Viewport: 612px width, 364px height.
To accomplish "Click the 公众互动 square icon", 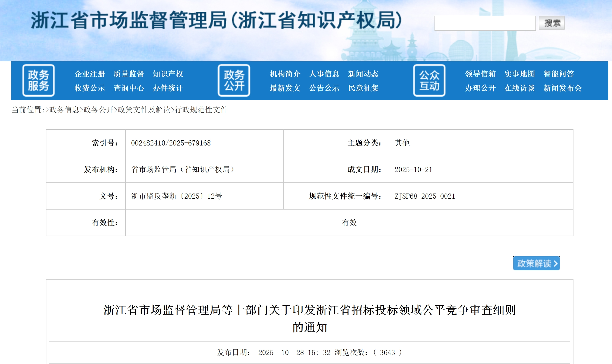I will pos(429,80).
